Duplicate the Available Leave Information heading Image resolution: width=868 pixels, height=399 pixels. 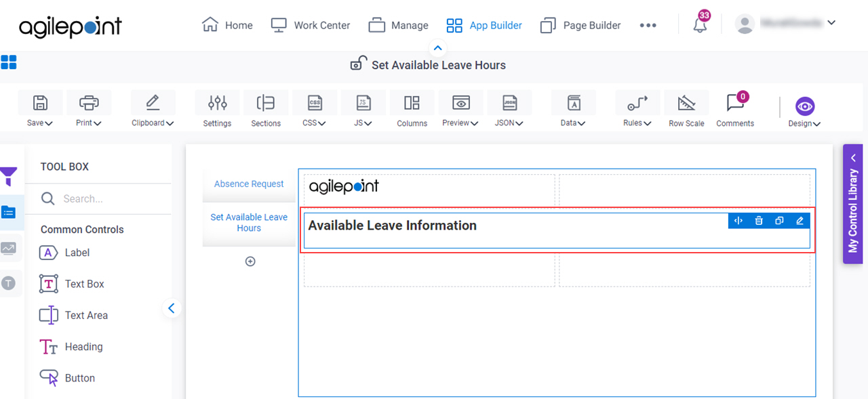(x=779, y=221)
